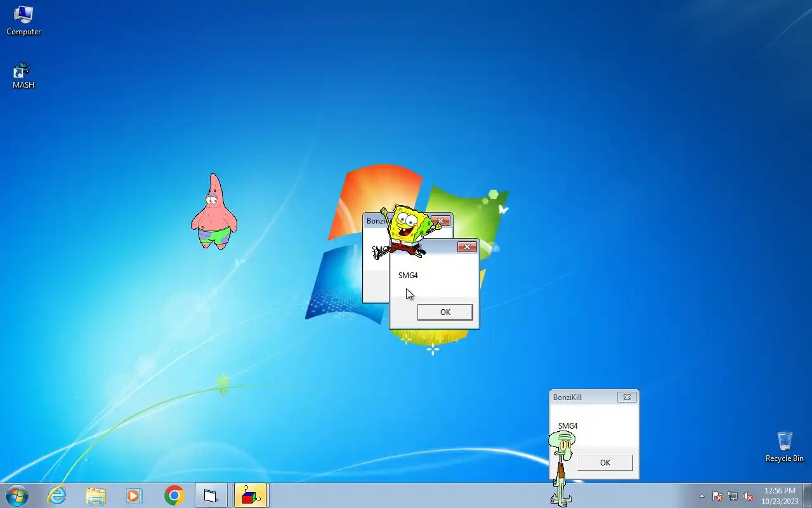Open the Windows Start menu orb
The height and width of the screenshot is (508, 812).
coord(17,495)
